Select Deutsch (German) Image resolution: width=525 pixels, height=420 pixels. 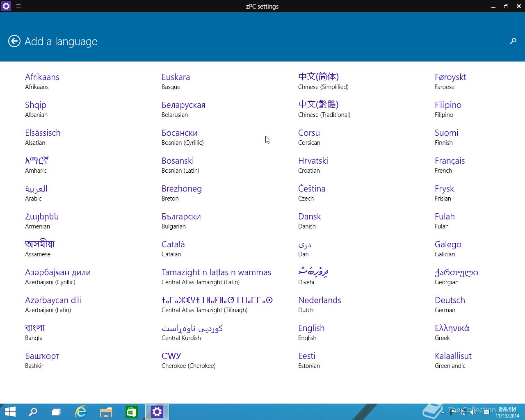(x=450, y=304)
